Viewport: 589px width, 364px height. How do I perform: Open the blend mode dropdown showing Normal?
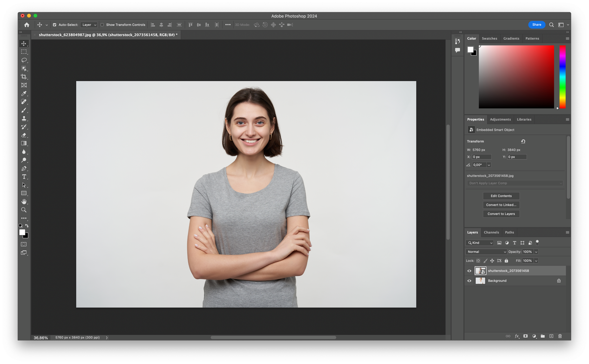(486, 252)
